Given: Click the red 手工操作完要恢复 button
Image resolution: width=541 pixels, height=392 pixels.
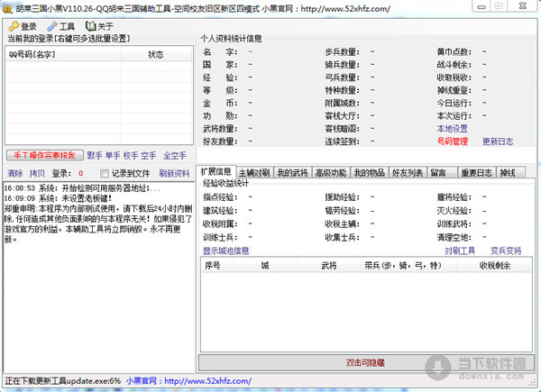Looking at the screenshot, I should pos(44,155).
